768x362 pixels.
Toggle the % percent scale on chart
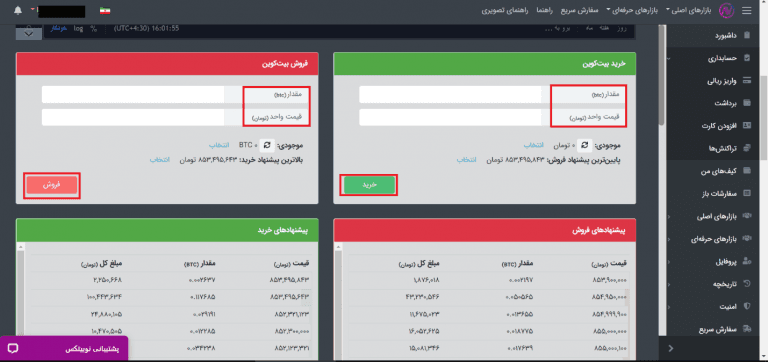[x=94, y=28]
